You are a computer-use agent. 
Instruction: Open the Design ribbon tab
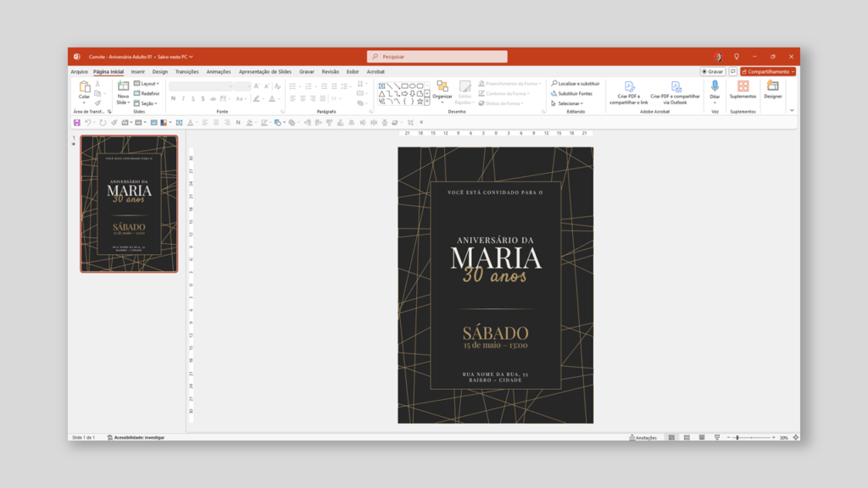point(160,71)
